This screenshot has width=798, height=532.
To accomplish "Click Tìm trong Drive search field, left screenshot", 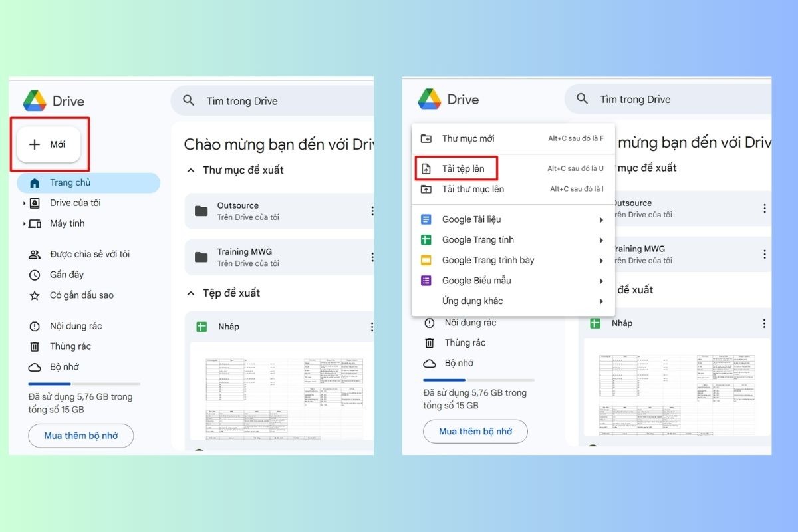I will tap(273, 101).
